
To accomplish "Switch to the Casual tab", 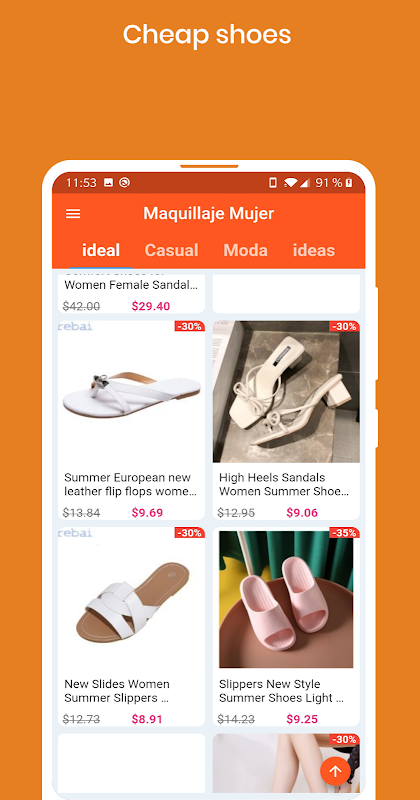I will point(171,250).
